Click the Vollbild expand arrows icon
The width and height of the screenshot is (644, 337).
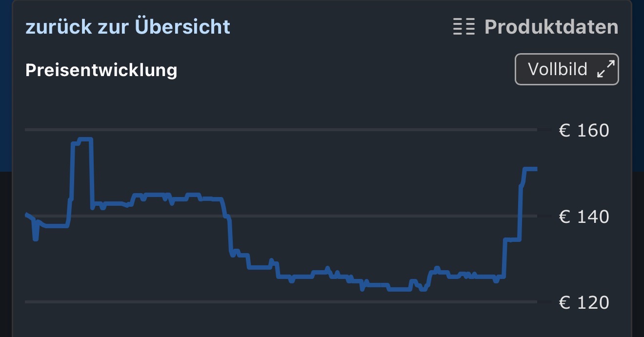point(606,70)
